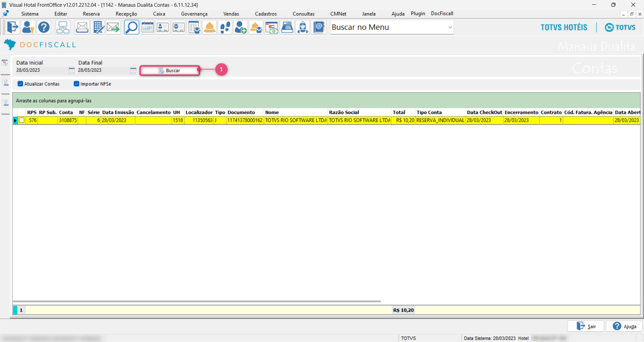This screenshot has width=644, height=342.
Task: Click the Ajuda button at bottom
Action: coord(624,326)
